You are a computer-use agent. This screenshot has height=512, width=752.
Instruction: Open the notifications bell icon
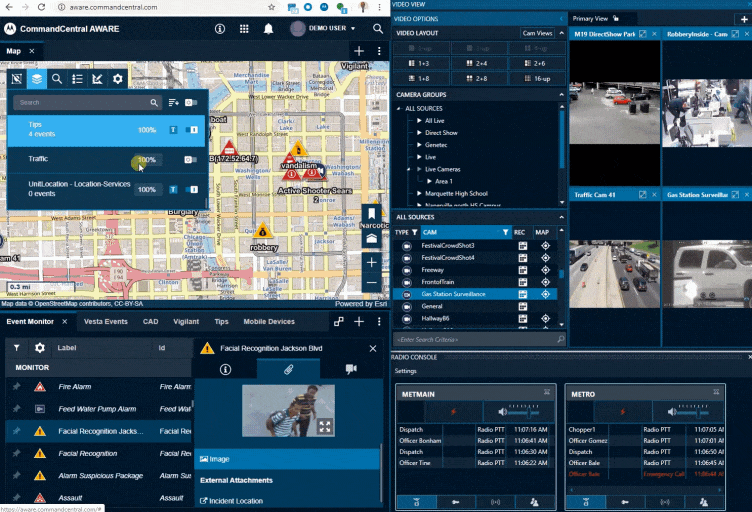coord(268,28)
